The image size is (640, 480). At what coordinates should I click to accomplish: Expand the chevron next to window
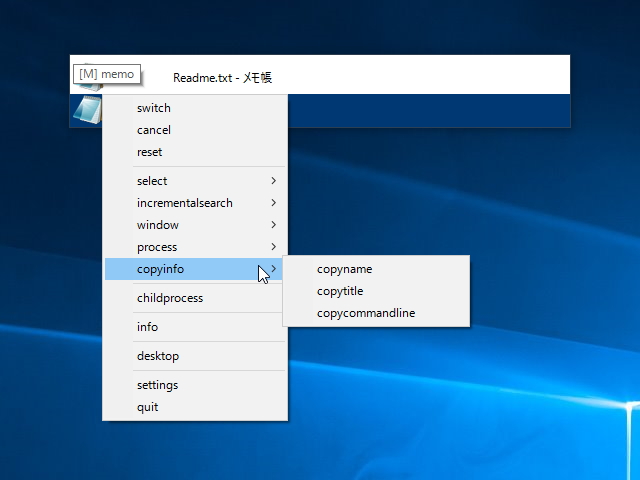click(273, 225)
